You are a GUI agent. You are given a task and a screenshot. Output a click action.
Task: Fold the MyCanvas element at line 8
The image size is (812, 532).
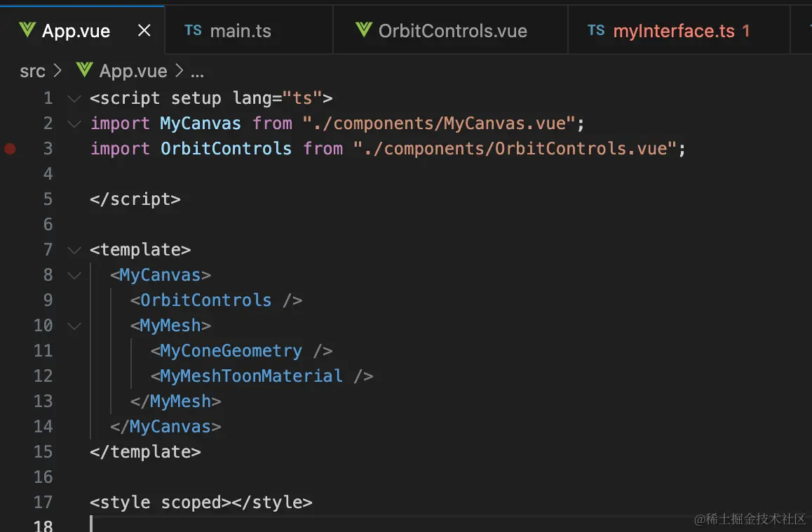pos(74,275)
